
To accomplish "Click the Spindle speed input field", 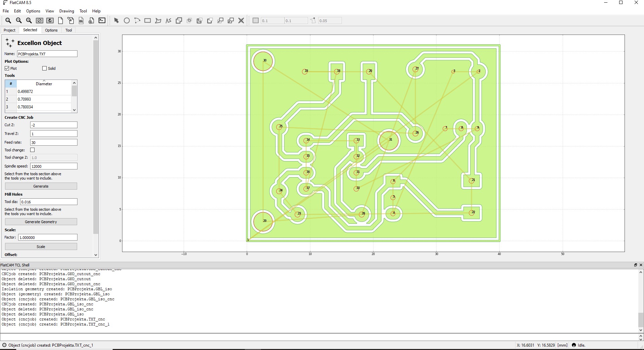I will [x=54, y=166].
